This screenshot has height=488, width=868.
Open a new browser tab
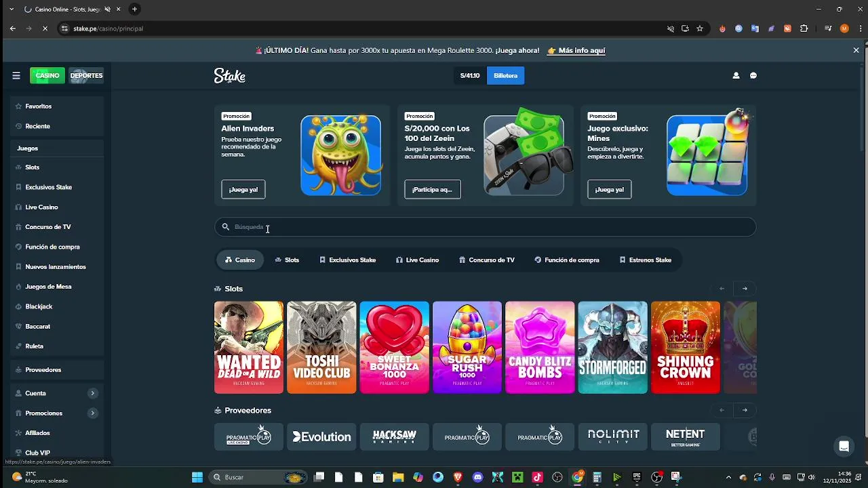point(134,9)
